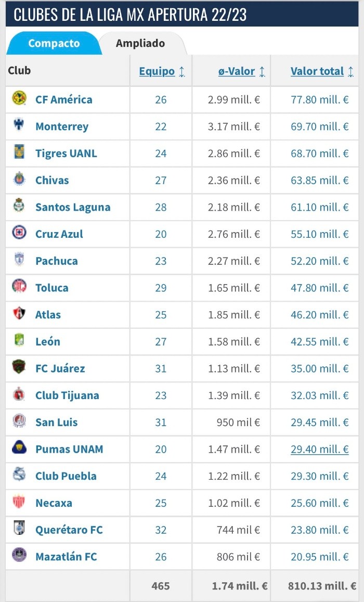Viewport: 364px width, 602px height.
Task: Click the Necaxa club crest icon
Action: (19, 502)
